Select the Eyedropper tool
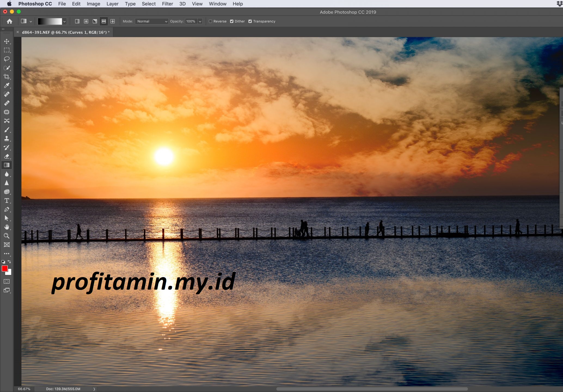563x392 pixels. 6,85
